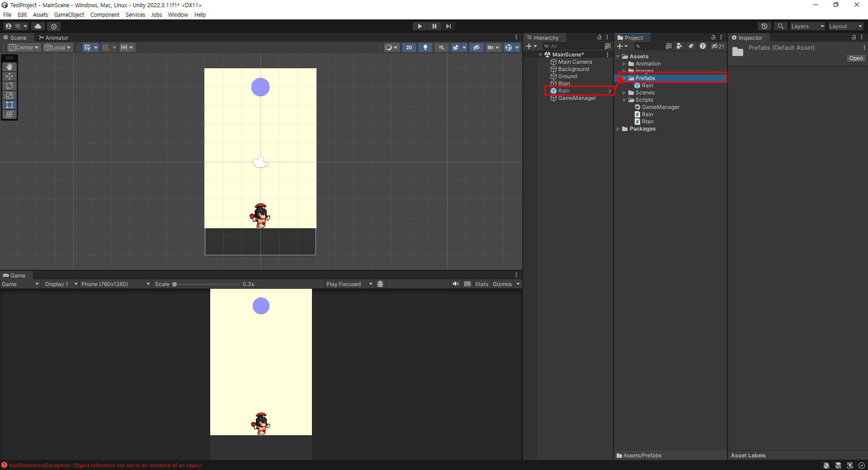Click Project search-by-type icon
This screenshot has height=470, width=868.
click(679, 46)
